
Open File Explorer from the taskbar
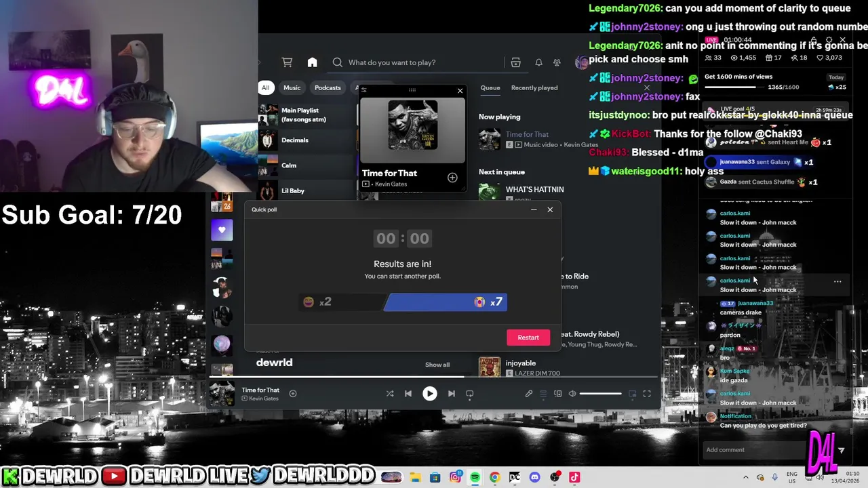(x=415, y=478)
